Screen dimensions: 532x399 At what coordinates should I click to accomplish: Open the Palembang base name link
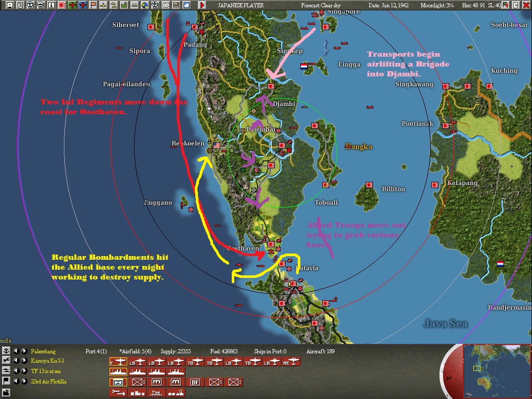point(43,351)
